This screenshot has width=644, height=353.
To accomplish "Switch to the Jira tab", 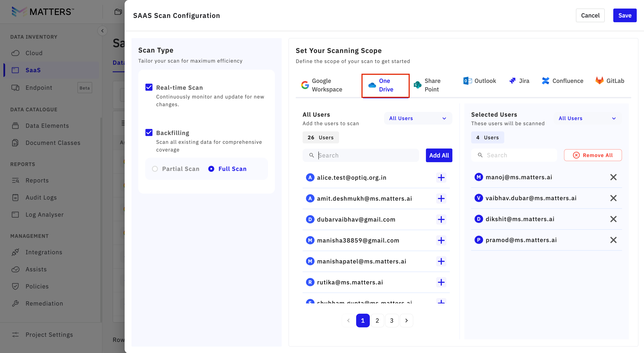I will pyautogui.click(x=519, y=81).
